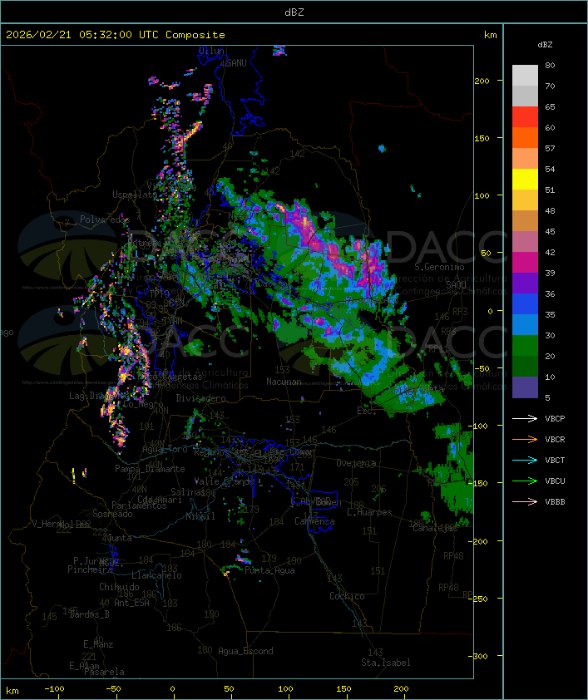Click the Canalejas map label
Screen dimensions: 588x700
[x=435, y=528]
